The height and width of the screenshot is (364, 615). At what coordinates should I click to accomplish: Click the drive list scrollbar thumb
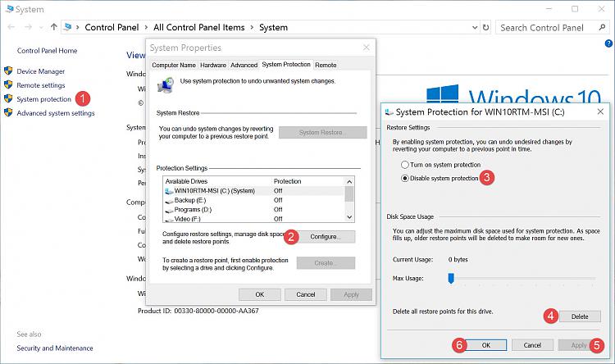(x=349, y=194)
